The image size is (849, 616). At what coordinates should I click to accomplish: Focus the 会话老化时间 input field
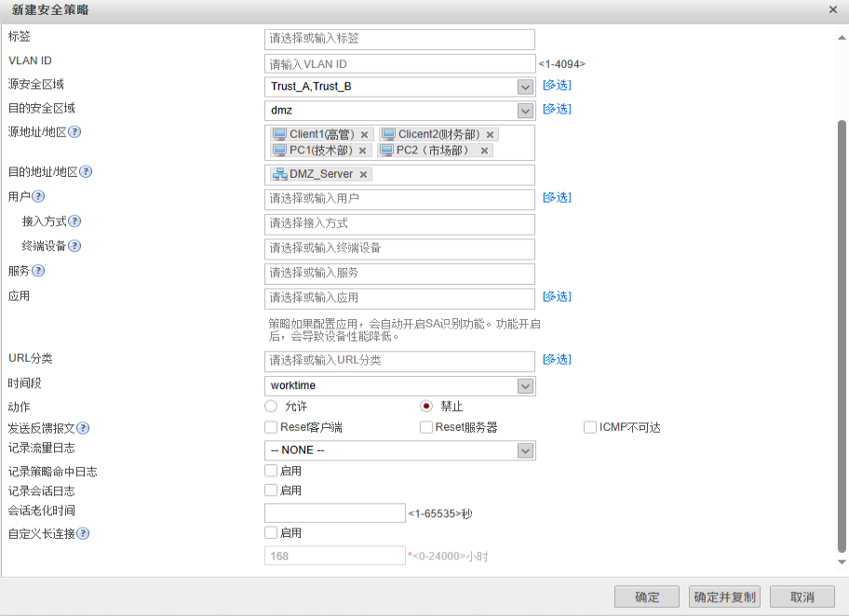pos(334,513)
